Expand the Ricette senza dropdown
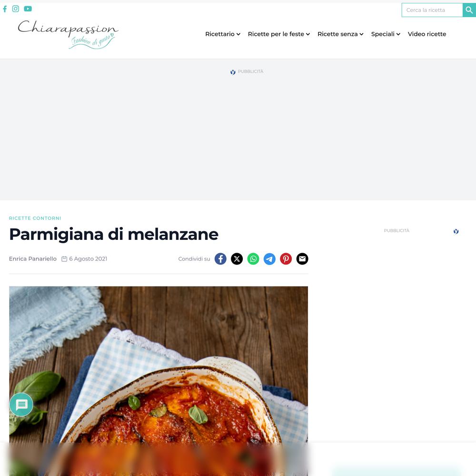 click(340, 34)
